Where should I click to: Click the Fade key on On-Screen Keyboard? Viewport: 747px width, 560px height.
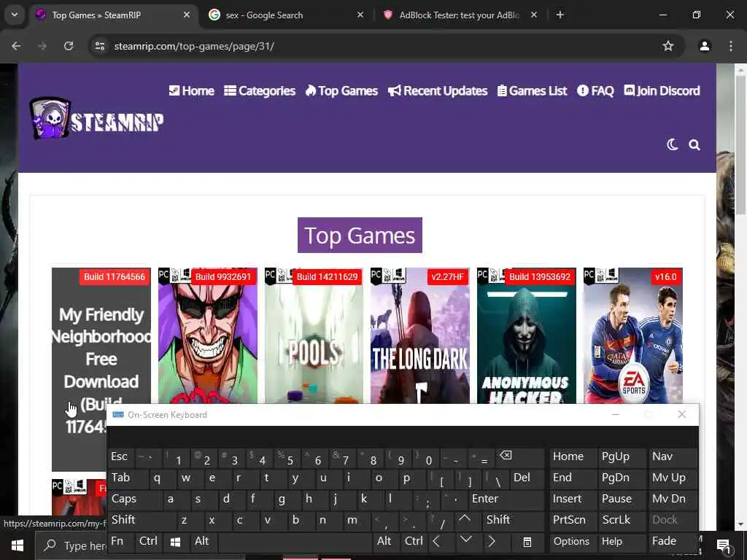pyautogui.click(x=672, y=541)
